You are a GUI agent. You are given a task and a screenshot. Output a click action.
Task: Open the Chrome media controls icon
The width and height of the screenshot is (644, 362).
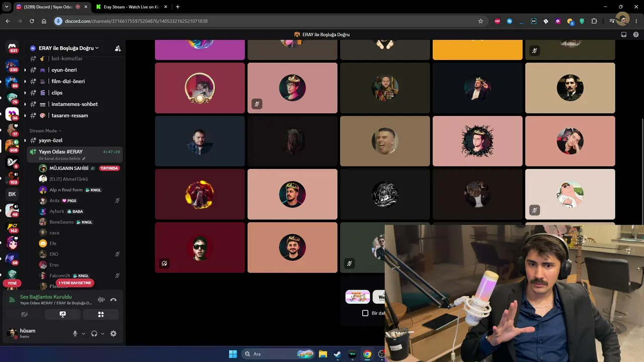tap(612, 21)
